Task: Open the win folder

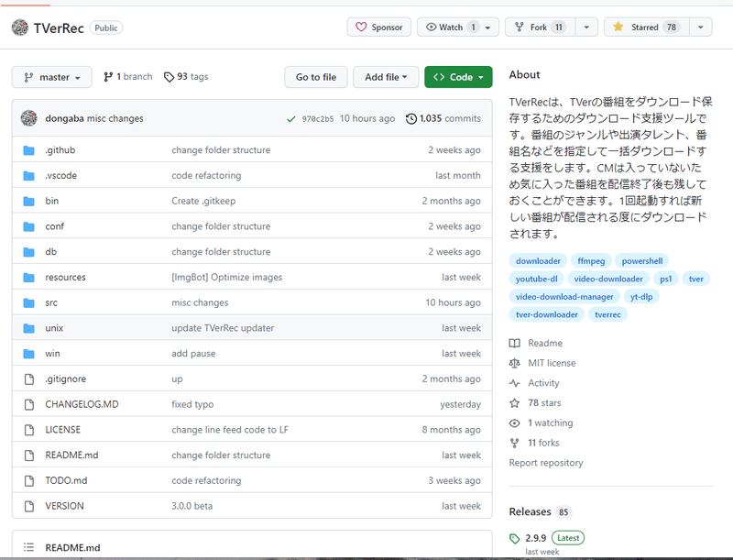Action: [x=52, y=354]
